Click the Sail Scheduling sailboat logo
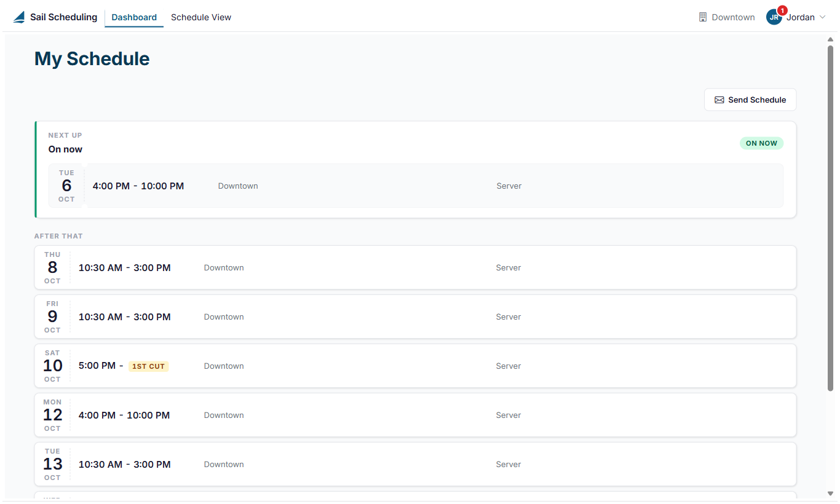This screenshot has width=840, height=504. 19,17
